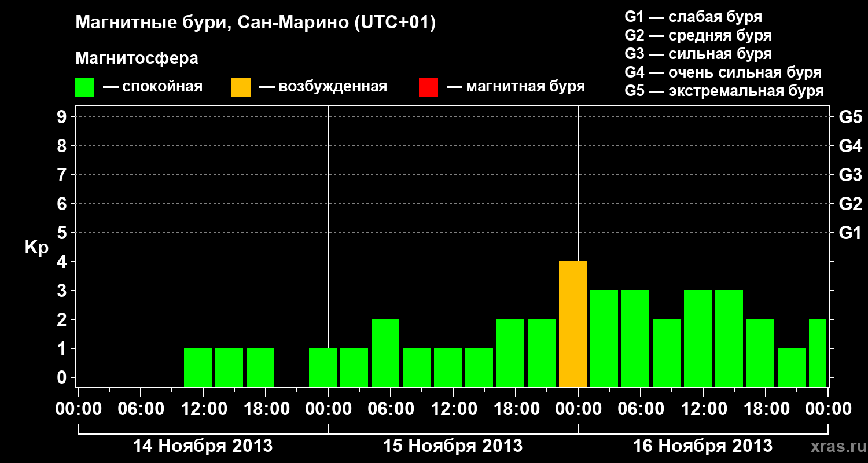Click the '0' Kp axis value
Image resolution: width=868 pixels, height=463 pixels.
(63, 377)
